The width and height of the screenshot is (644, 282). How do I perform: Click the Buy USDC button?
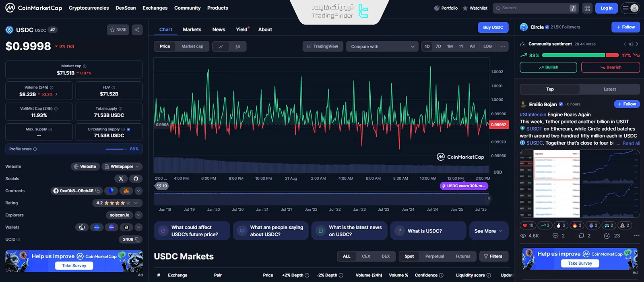click(493, 27)
